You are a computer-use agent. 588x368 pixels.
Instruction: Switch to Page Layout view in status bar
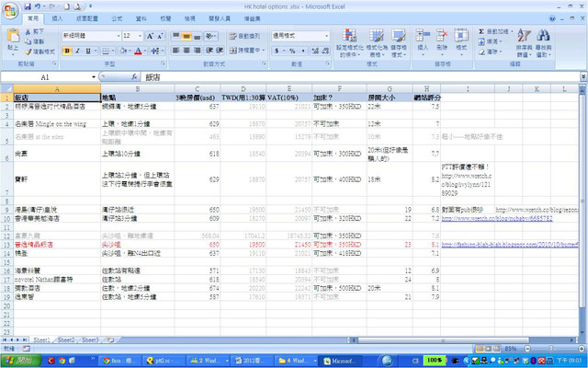pyautogui.click(x=488, y=349)
